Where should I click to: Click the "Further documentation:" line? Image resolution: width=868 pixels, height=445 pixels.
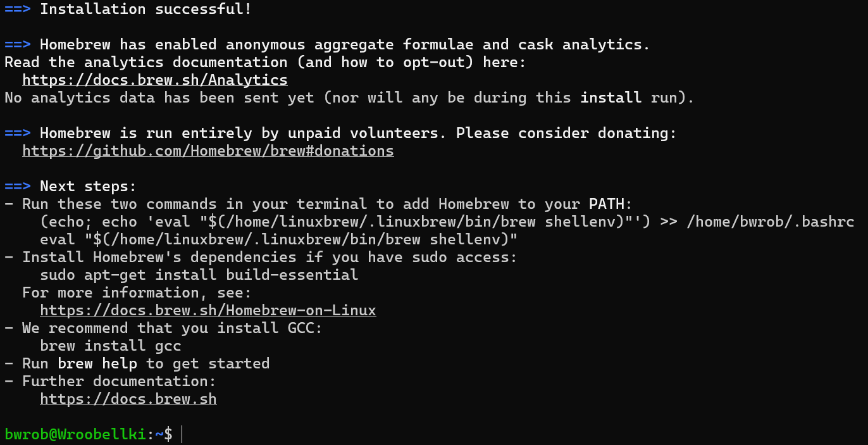(119, 381)
